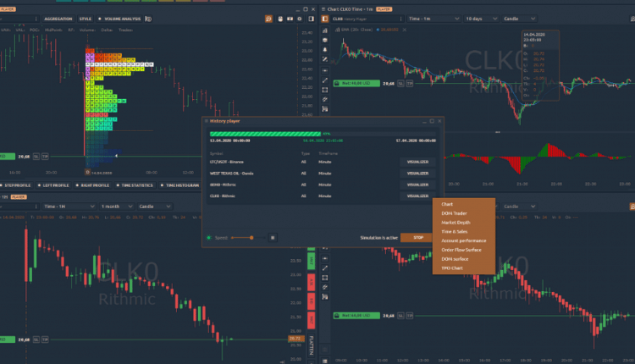Open VISUALIZER for CLK0 Rithmic row

pos(417,196)
